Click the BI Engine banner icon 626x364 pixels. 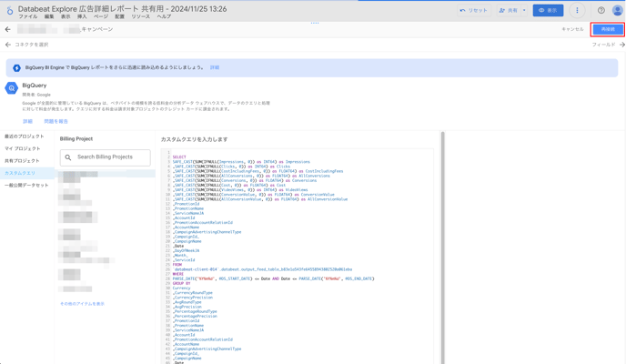(x=16, y=68)
